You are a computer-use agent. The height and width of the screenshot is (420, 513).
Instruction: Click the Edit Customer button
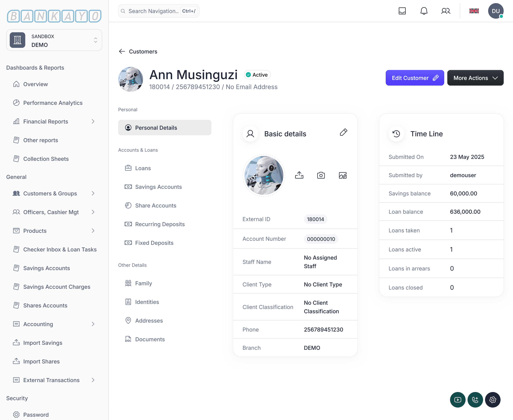point(415,78)
